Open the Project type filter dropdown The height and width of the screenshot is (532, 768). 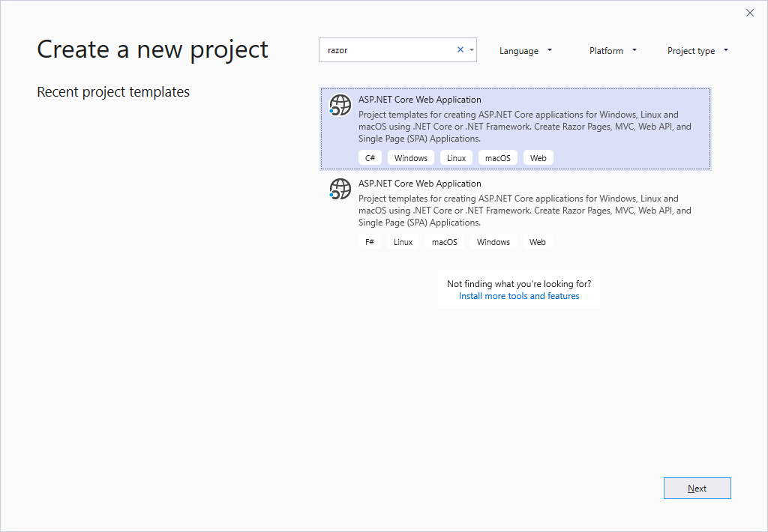697,50
